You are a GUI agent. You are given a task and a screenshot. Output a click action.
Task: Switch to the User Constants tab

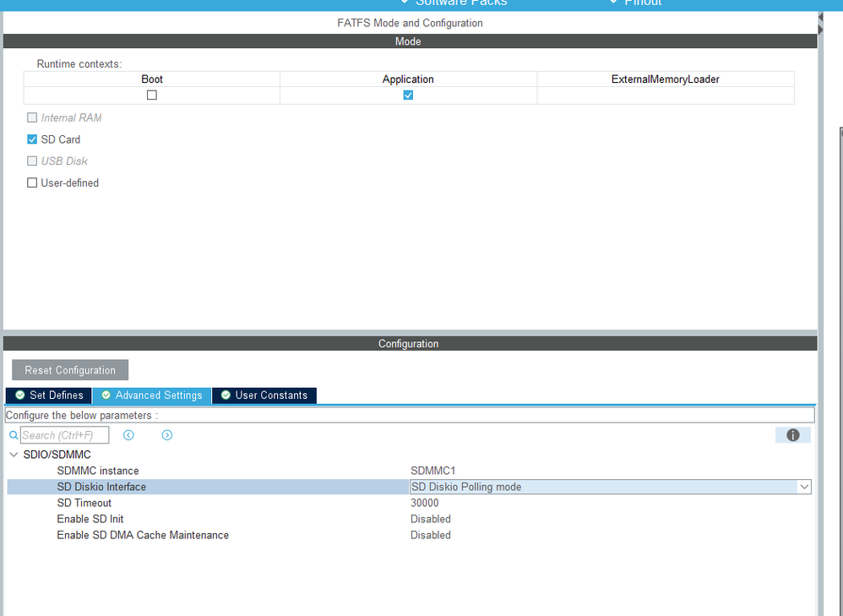pos(264,395)
